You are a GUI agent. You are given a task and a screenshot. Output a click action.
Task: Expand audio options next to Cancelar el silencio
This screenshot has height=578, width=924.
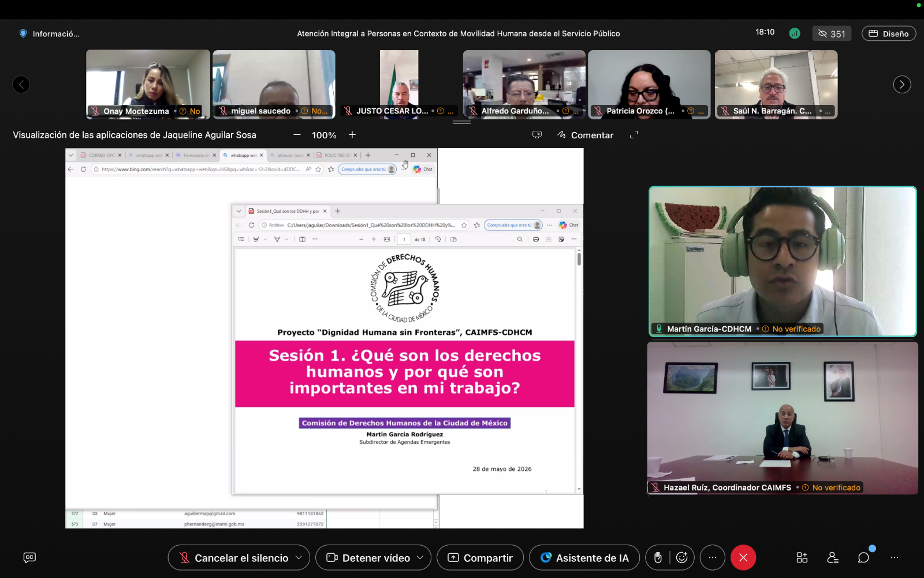[299, 558]
